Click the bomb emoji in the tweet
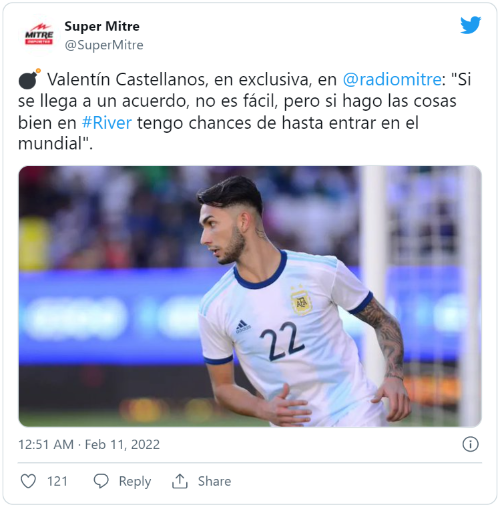This screenshot has height=507, width=500. click(29, 79)
